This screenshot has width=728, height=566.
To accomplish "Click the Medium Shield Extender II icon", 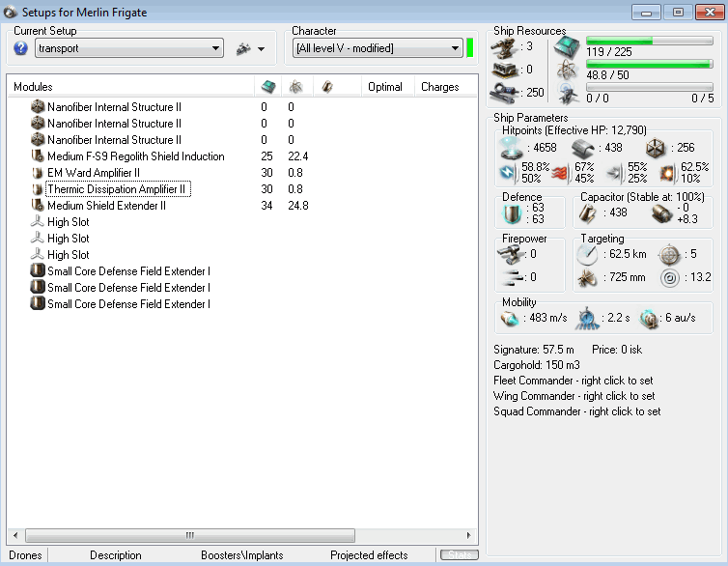I will click(38, 205).
